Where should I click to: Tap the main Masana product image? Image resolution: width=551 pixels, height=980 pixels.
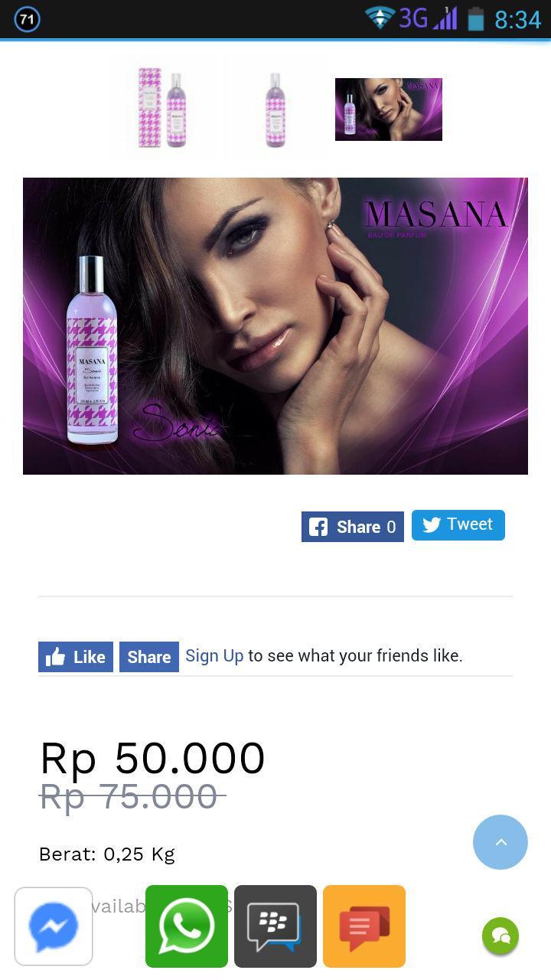[275, 326]
